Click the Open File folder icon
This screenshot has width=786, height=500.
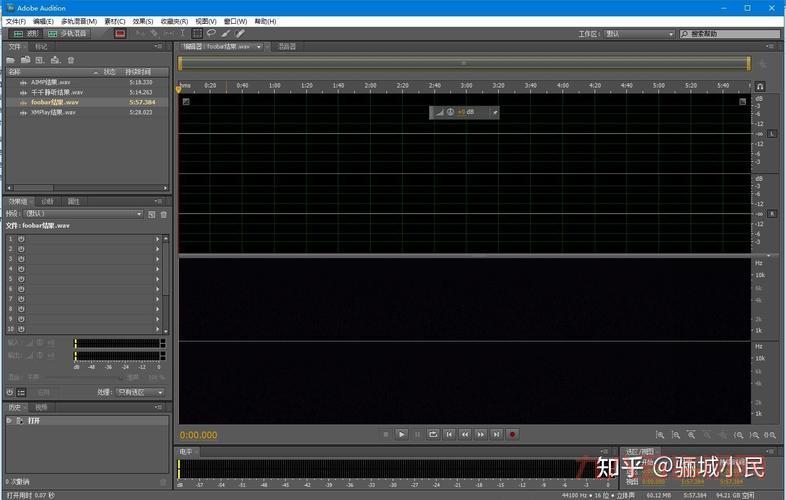tap(11, 60)
